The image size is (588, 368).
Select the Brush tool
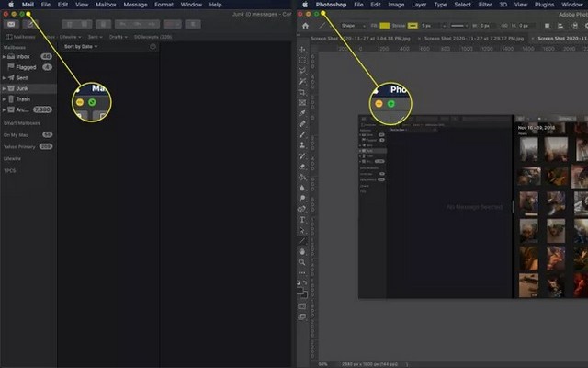point(302,134)
